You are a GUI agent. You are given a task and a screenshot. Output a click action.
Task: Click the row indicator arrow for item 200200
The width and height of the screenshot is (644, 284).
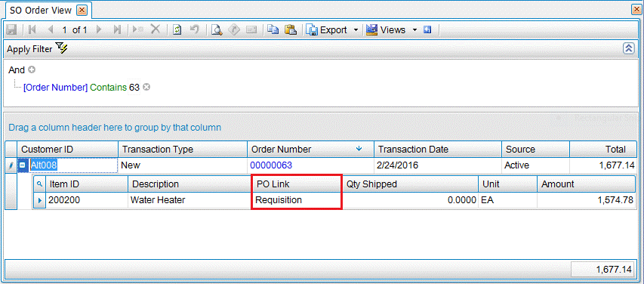pyautogui.click(x=39, y=200)
